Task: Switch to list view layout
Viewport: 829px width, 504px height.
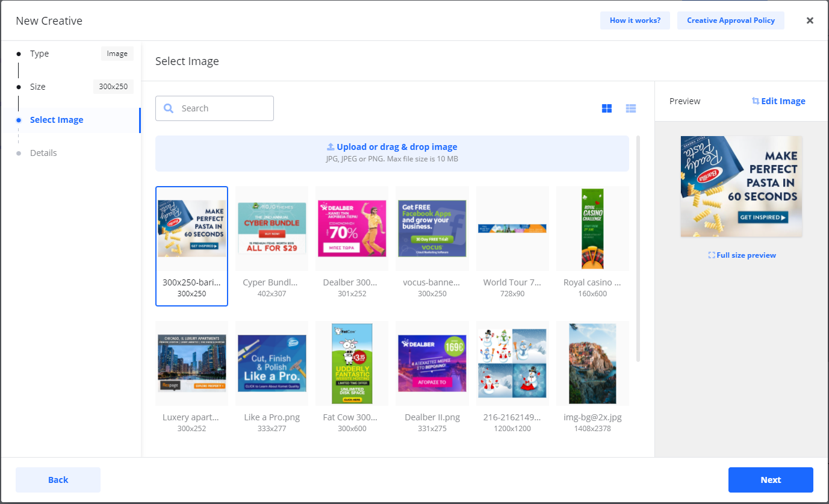Action: point(630,108)
